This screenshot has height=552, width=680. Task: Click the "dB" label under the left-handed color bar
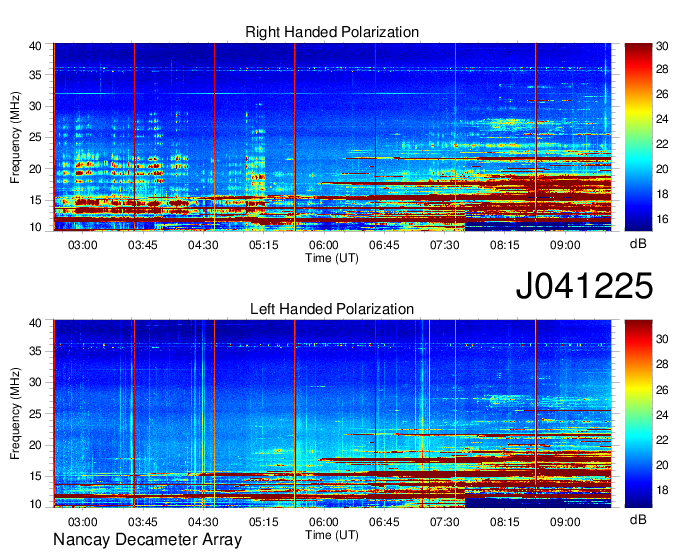pos(638,520)
